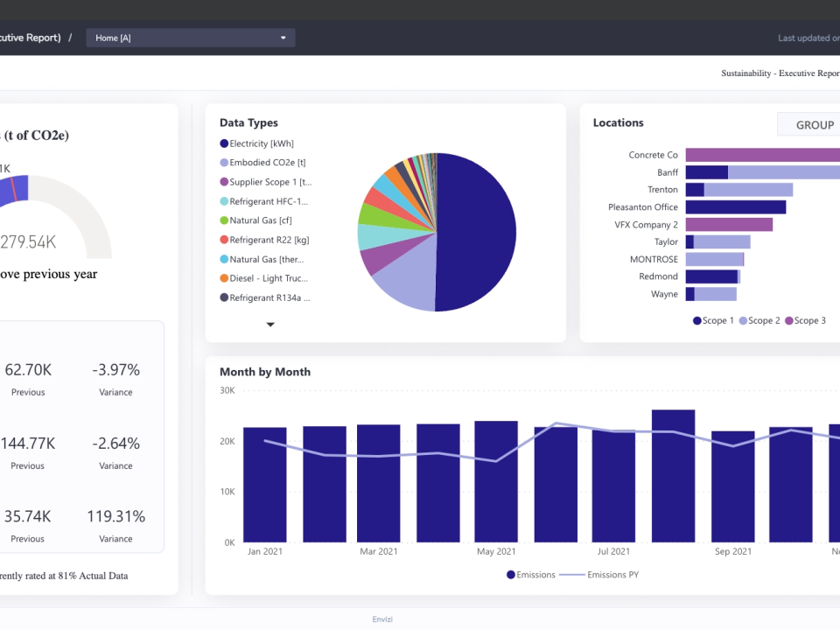Click the Embodied CO2e [t] legend color dot
840x630 pixels.
pos(225,163)
